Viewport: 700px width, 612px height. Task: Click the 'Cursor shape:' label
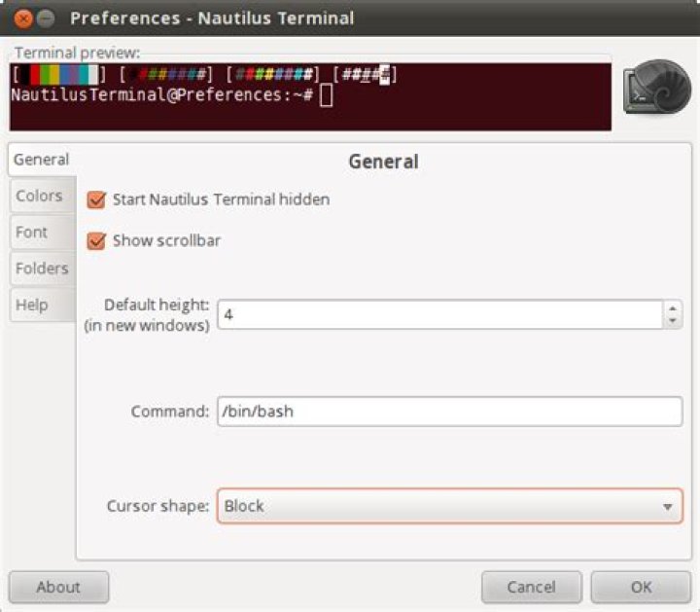click(158, 506)
